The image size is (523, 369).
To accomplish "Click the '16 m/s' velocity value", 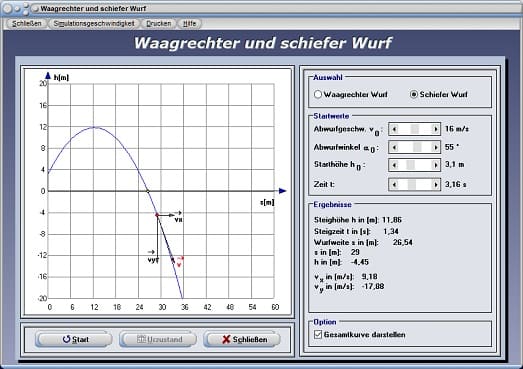I will (457, 129).
